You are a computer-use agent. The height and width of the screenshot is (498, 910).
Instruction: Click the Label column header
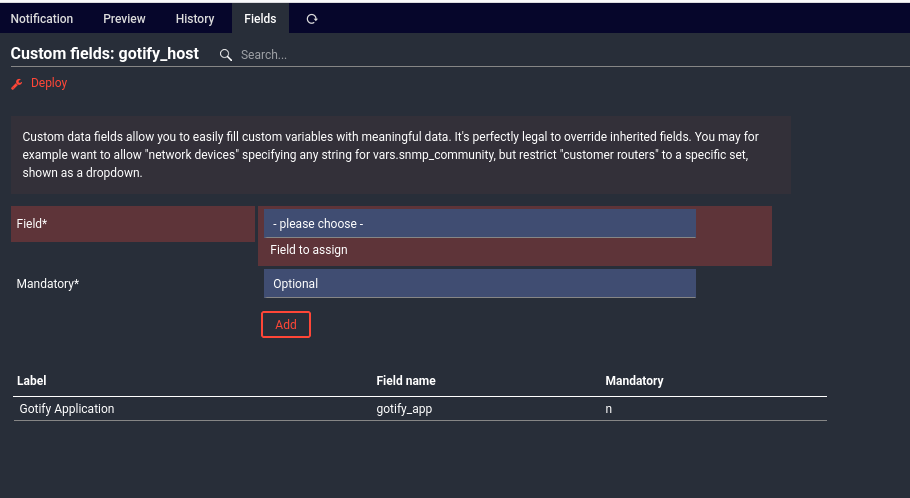pyautogui.click(x=32, y=381)
